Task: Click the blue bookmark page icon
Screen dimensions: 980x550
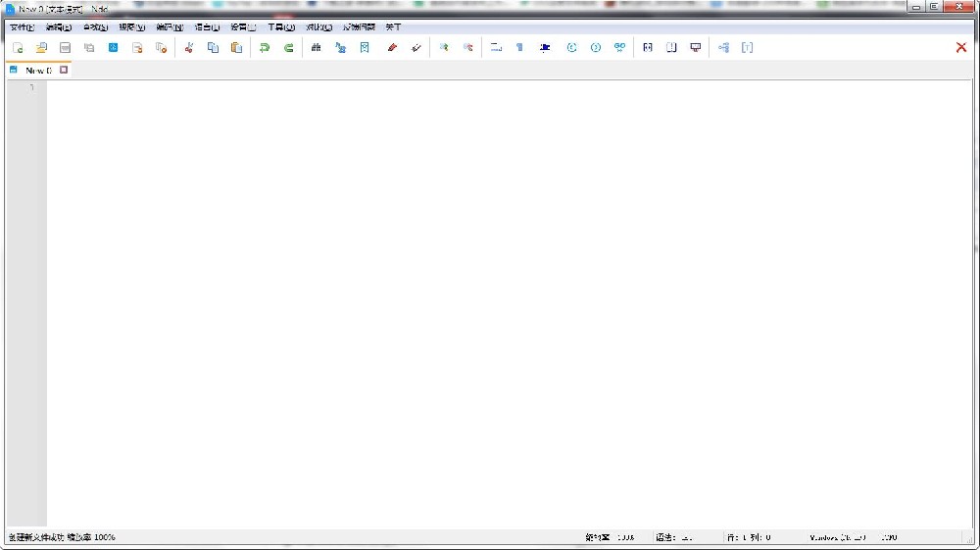Action: (365, 47)
